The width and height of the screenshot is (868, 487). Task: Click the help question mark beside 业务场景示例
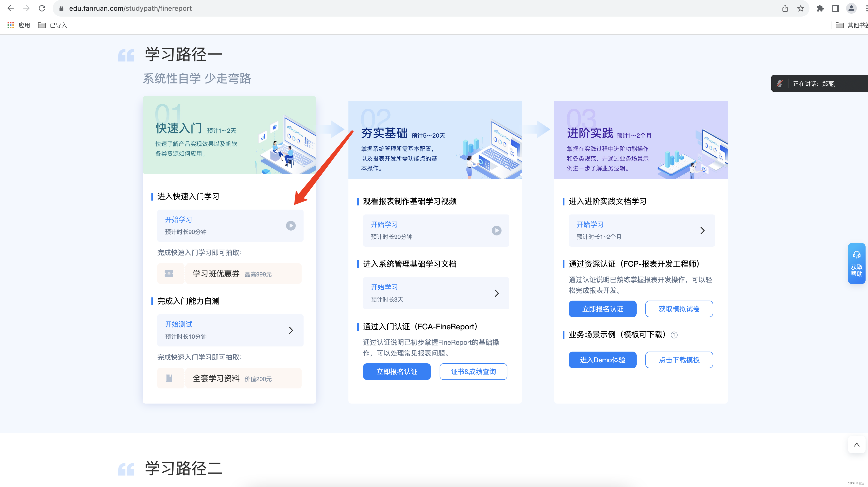click(674, 335)
